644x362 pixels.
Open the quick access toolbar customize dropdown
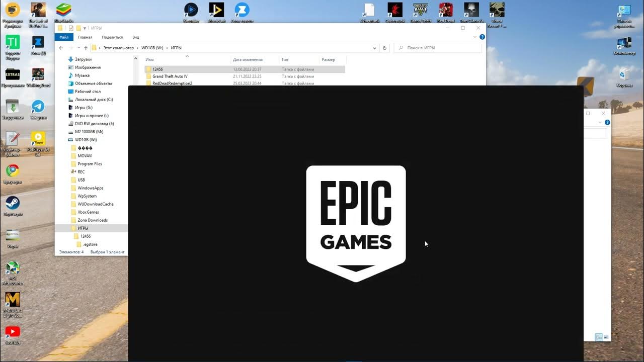[x=85, y=28]
